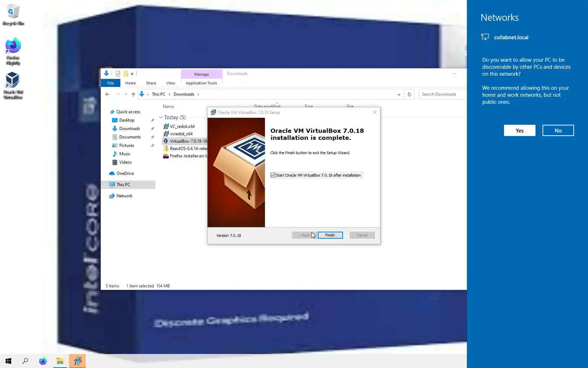Click the 'Version 7.0.18' label in Setup dialog
588x368 pixels.
[229, 236]
